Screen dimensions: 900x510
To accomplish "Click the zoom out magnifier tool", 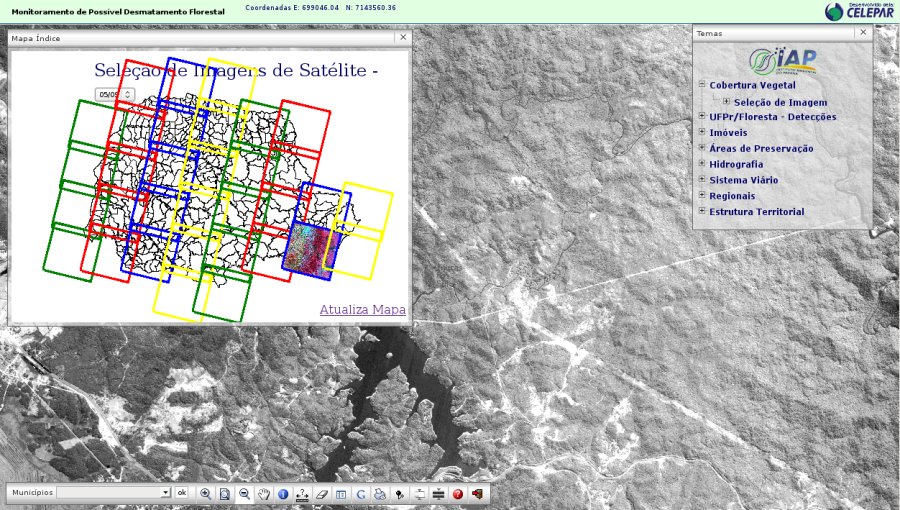I will (x=244, y=493).
